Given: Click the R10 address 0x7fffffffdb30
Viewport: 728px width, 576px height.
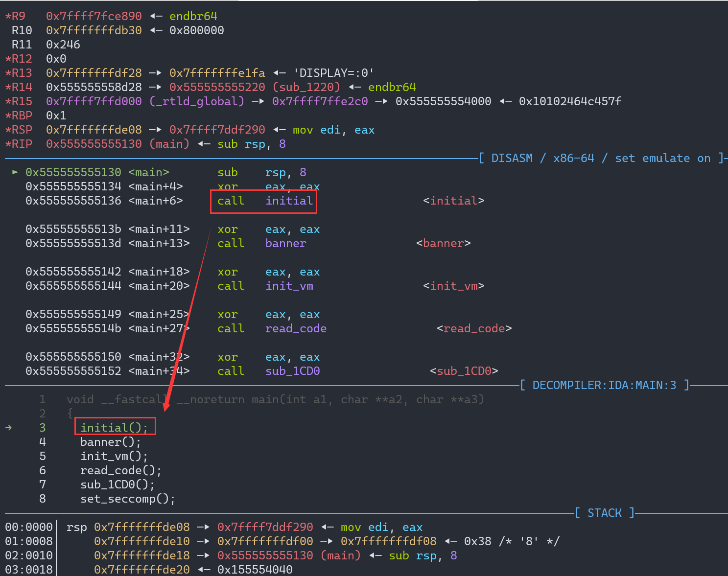Looking at the screenshot, I should [94, 30].
